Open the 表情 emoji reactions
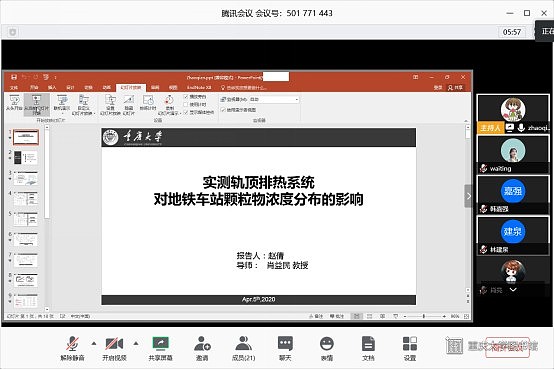 pyautogui.click(x=327, y=347)
